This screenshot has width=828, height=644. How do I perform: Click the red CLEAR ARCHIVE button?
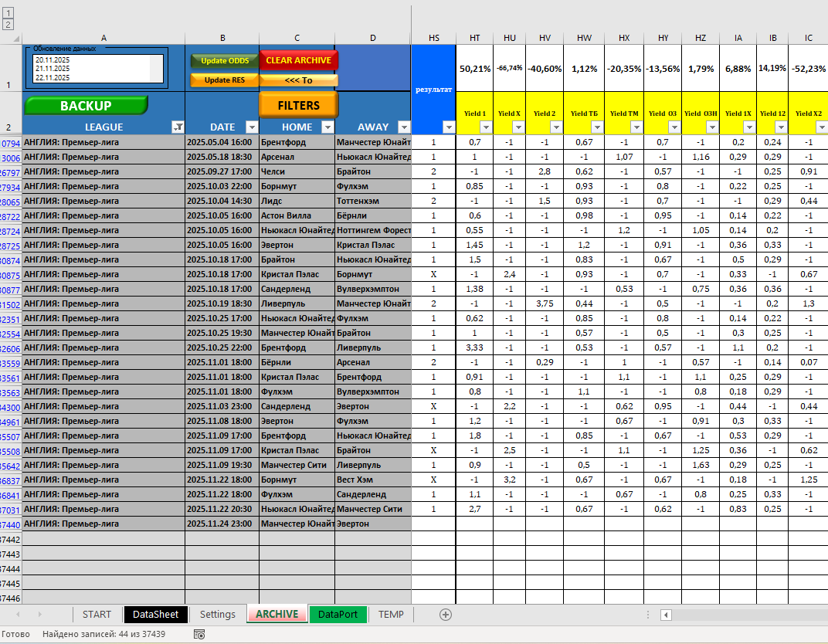tap(298, 60)
